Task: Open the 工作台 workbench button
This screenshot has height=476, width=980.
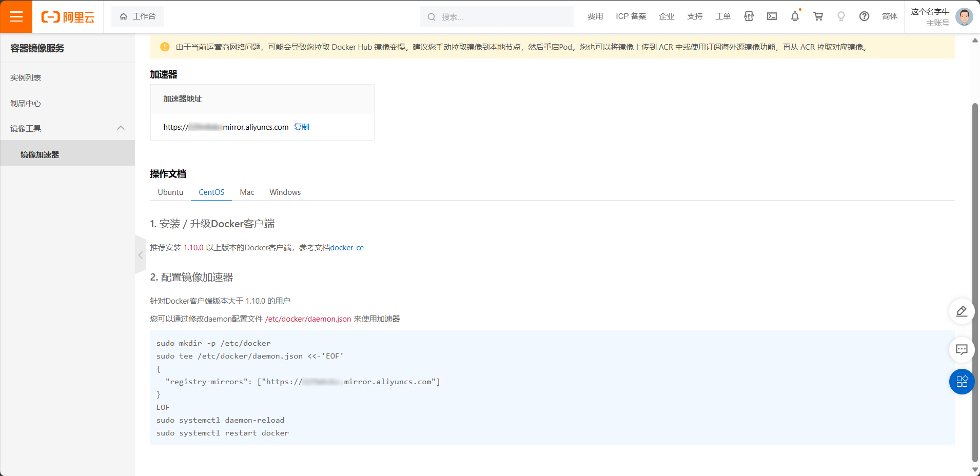Action: [138, 16]
